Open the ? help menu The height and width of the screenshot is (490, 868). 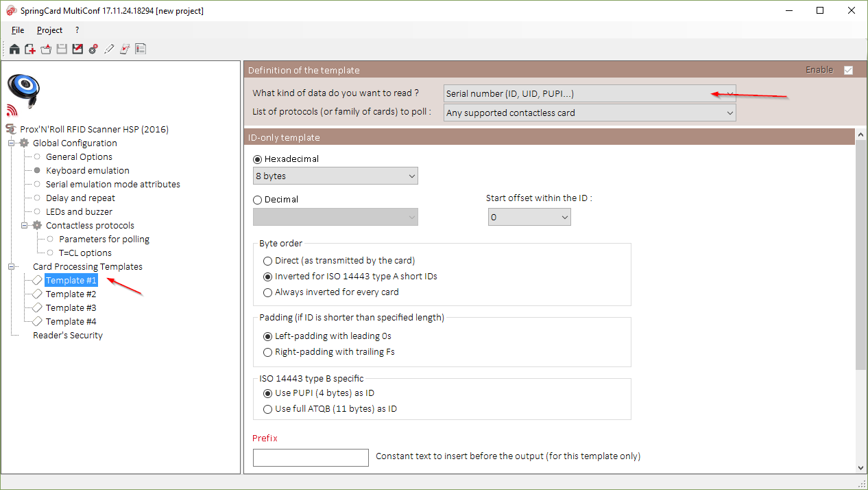77,30
